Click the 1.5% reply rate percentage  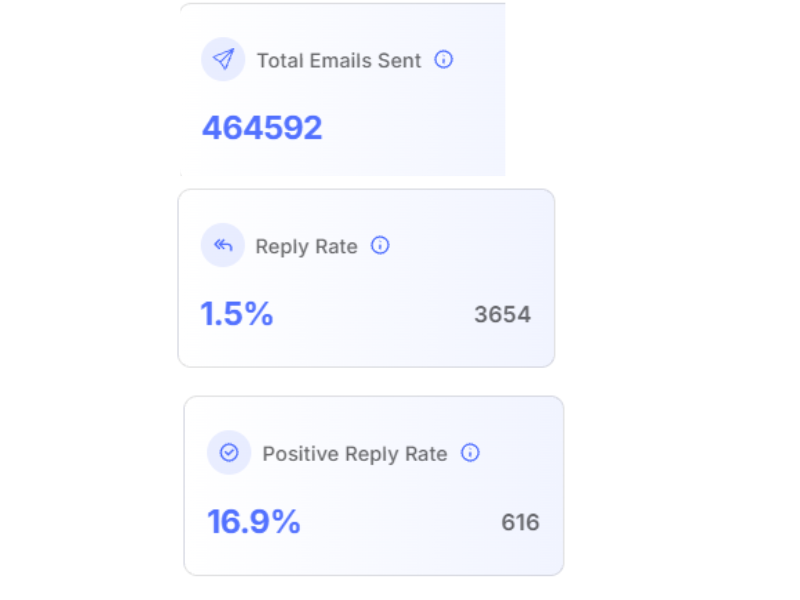point(237,313)
